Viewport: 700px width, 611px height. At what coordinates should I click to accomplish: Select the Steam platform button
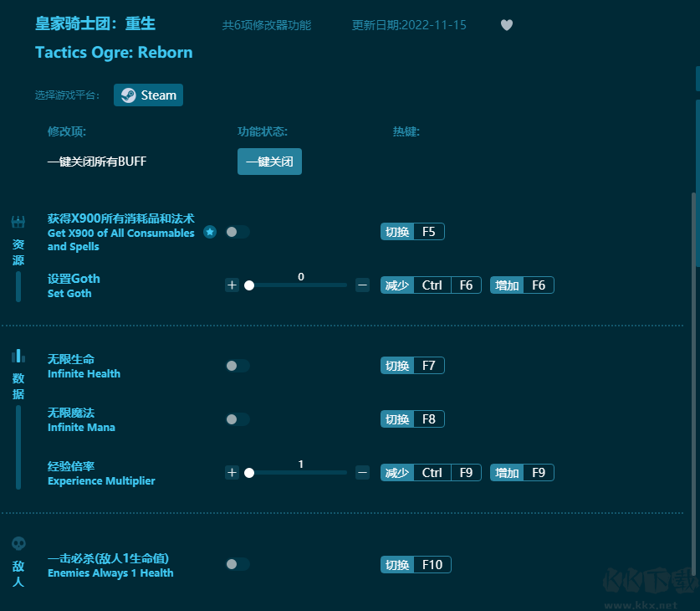tap(148, 95)
